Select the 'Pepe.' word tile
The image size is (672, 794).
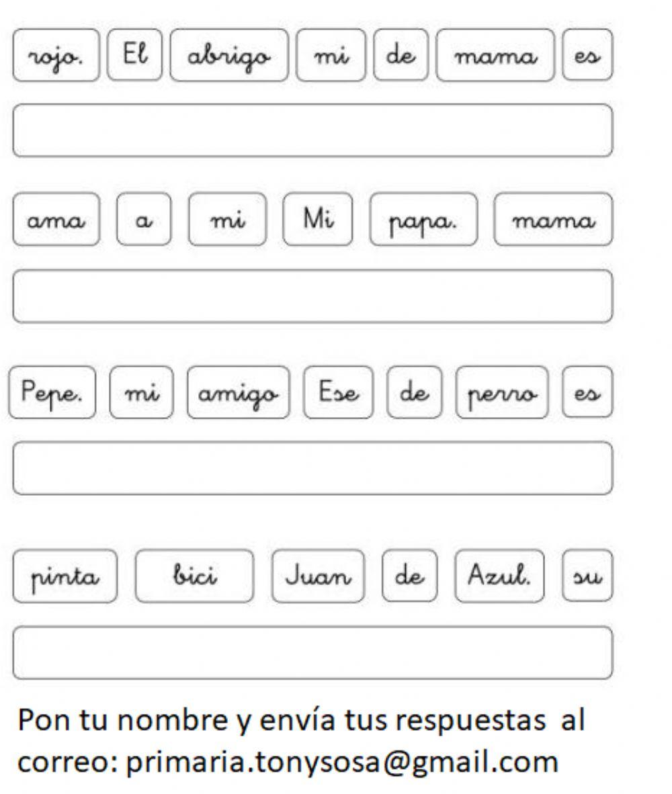tap(52, 392)
